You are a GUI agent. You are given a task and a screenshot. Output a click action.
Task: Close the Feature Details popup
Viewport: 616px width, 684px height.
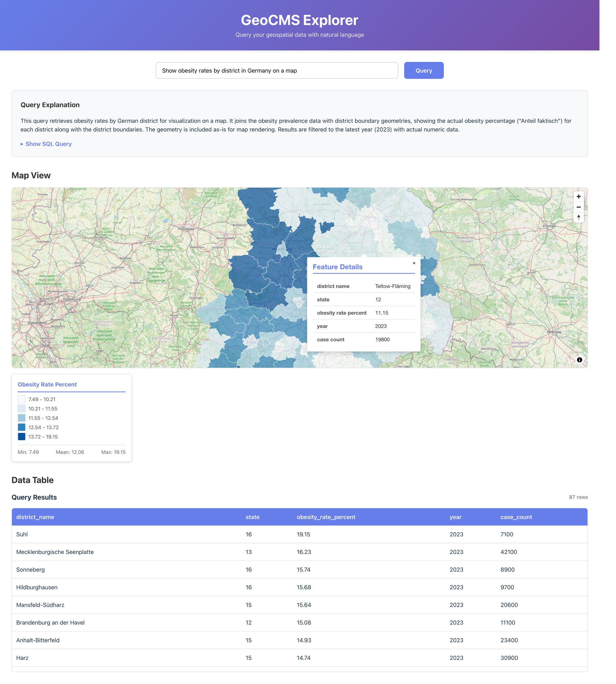[414, 263]
